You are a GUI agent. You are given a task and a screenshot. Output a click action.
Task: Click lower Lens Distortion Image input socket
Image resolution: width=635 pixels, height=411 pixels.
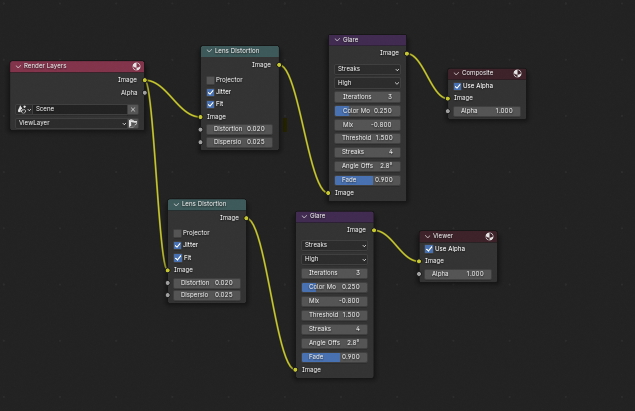(167, 270)
